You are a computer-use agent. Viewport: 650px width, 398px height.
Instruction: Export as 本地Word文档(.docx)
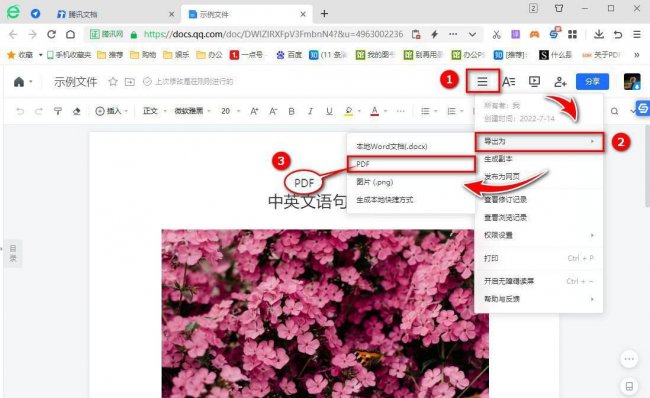[410, 146]
